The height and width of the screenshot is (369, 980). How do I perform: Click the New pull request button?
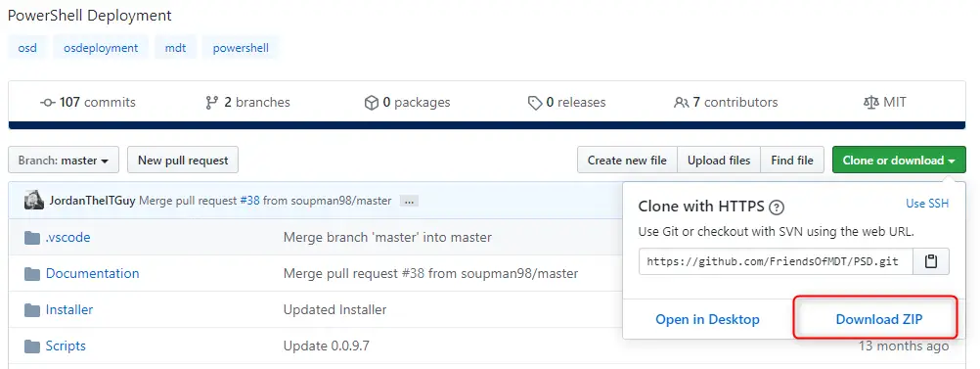coord(183,161)
